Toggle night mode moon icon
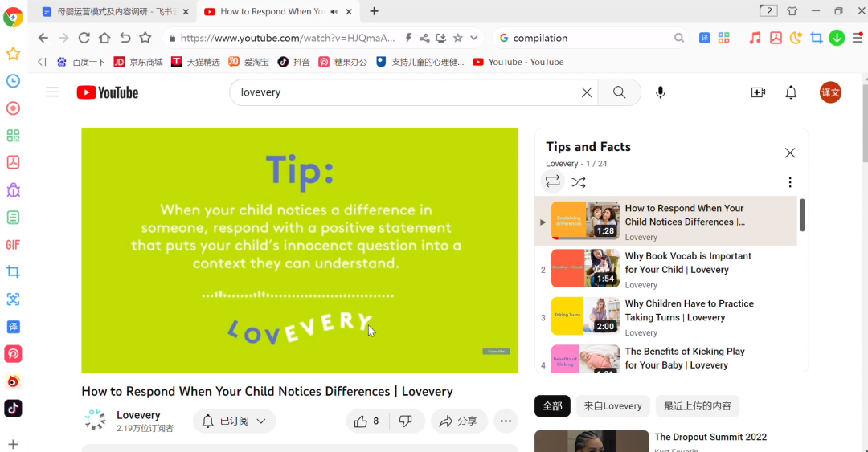The height and width of the screenshot is (452, 868). pyautogui.click(x=796, y=38)
